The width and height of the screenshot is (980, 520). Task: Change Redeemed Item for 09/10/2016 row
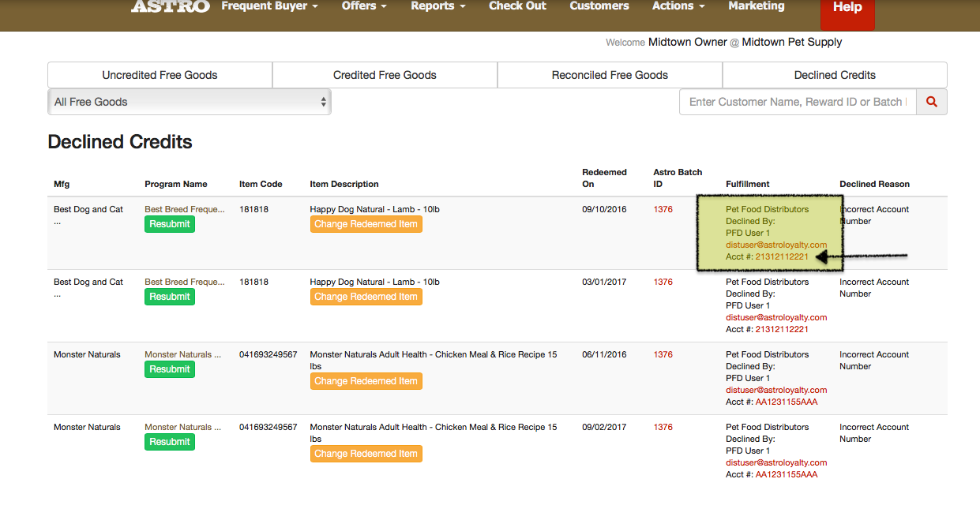tap(366, 224)
